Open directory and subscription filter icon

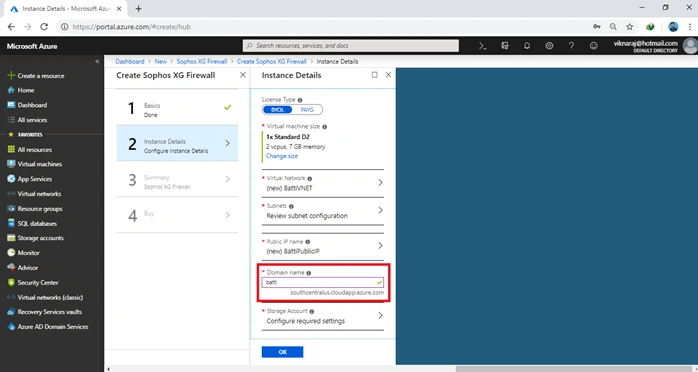[x=505, y=46]
